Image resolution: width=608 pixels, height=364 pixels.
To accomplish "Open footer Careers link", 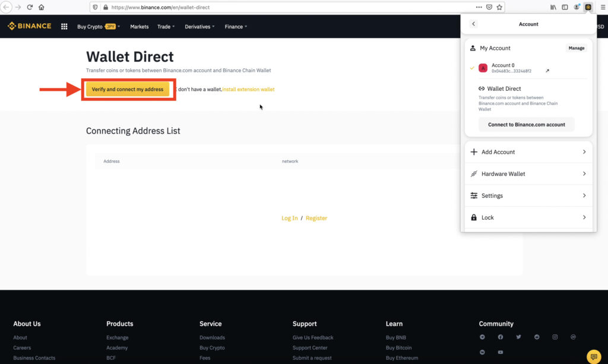I will [x=22, y=348].
